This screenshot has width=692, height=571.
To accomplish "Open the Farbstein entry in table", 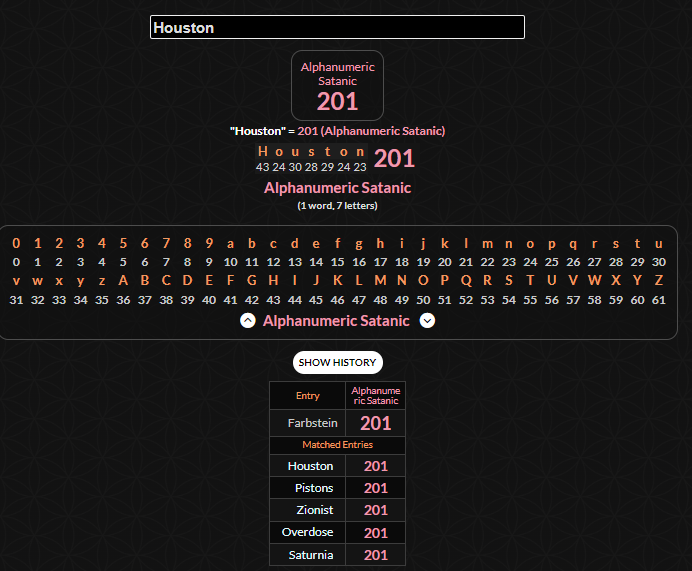I will click(x=312, y=423).
